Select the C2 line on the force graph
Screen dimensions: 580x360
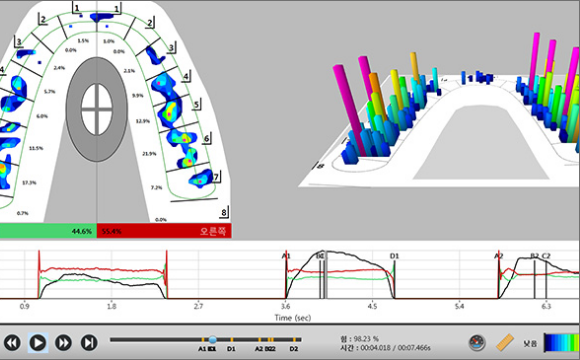(x=546, y=277)
